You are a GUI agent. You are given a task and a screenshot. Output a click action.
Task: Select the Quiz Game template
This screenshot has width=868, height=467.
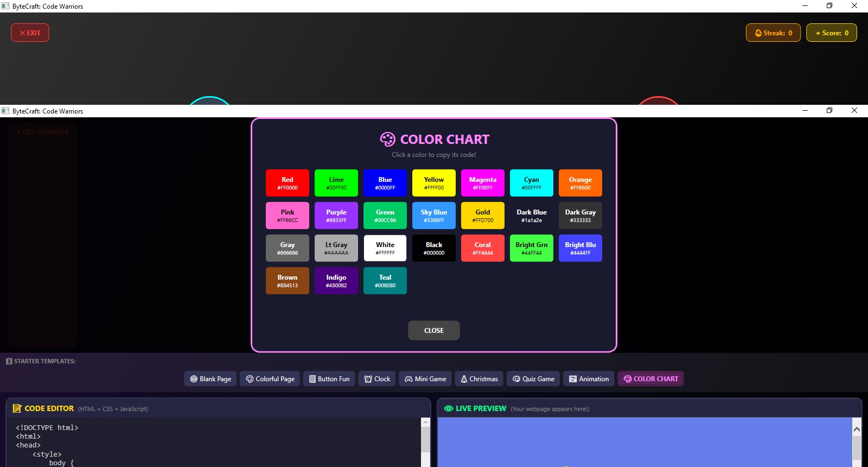click(x=533, y=378)
